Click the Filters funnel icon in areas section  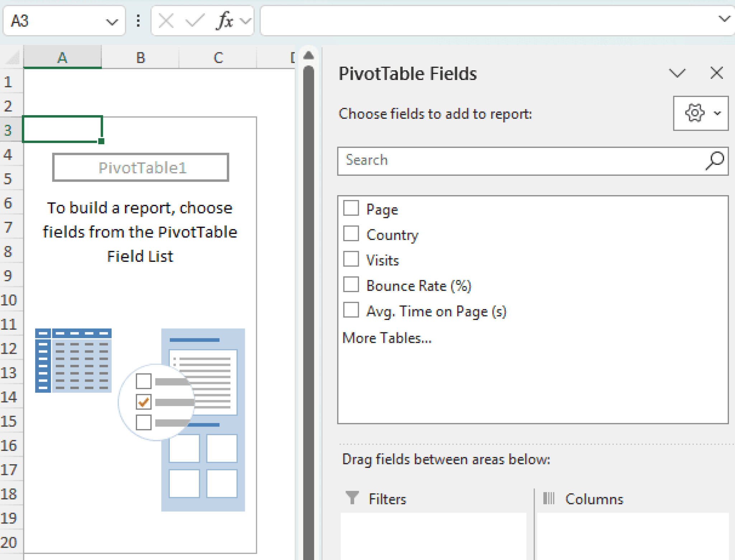[352, 498]
